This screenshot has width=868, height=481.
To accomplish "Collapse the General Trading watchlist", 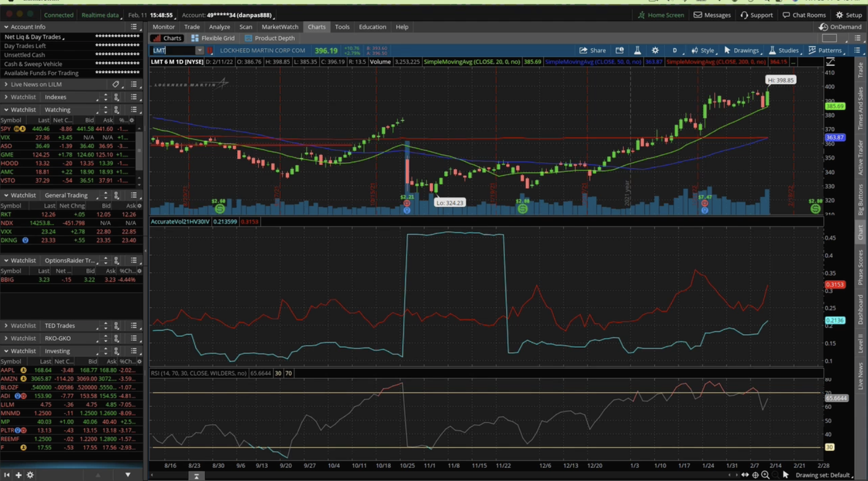I will 6,195.
